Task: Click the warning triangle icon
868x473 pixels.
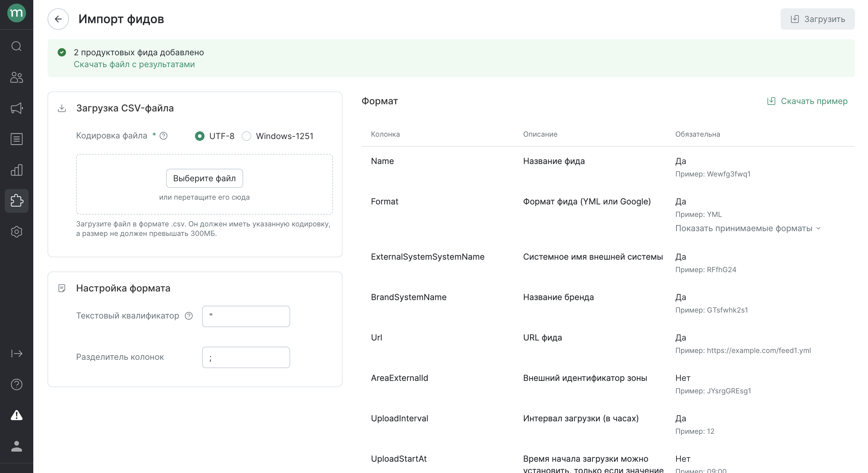Action: point(17,415)
